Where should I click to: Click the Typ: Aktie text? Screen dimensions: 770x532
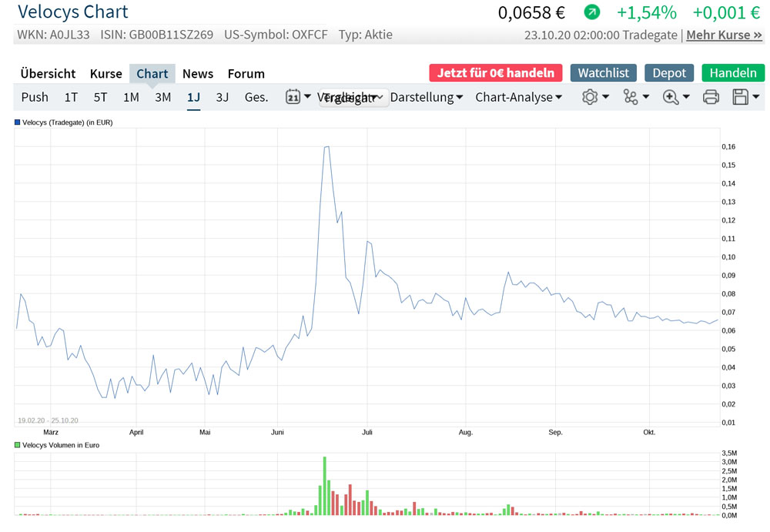coord(365,35)
